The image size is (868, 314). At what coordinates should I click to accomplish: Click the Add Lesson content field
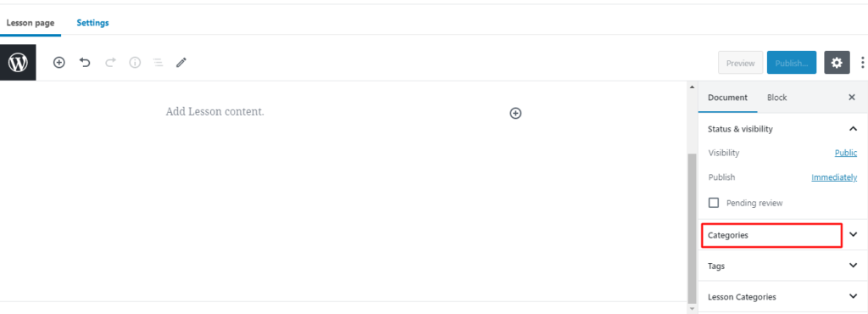tap(214, 111)
